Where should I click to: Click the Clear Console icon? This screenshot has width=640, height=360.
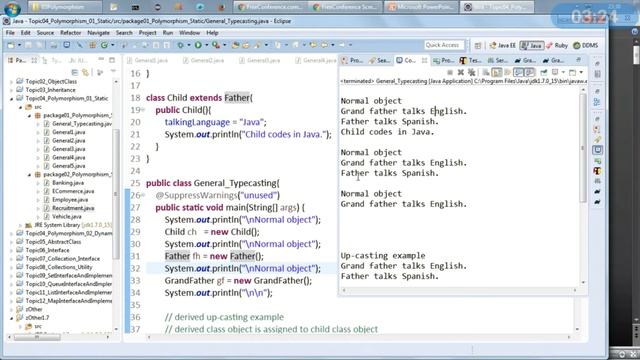click(486, 72)
